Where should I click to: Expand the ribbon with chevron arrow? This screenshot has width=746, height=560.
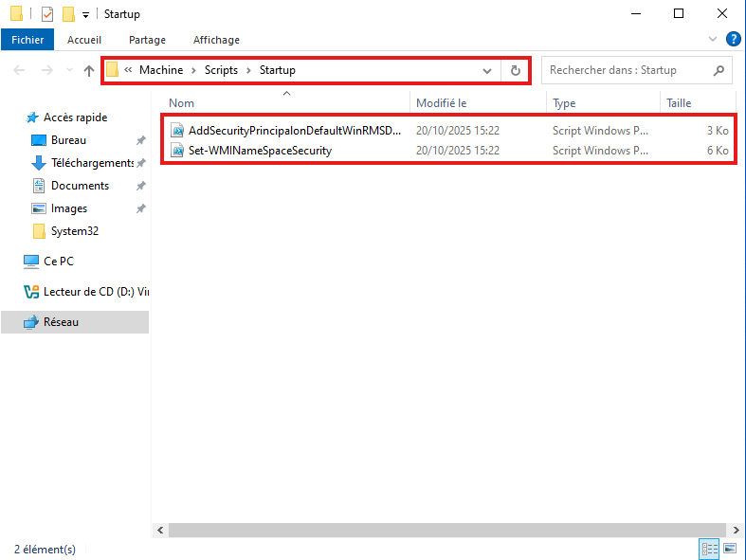point(714,40)
